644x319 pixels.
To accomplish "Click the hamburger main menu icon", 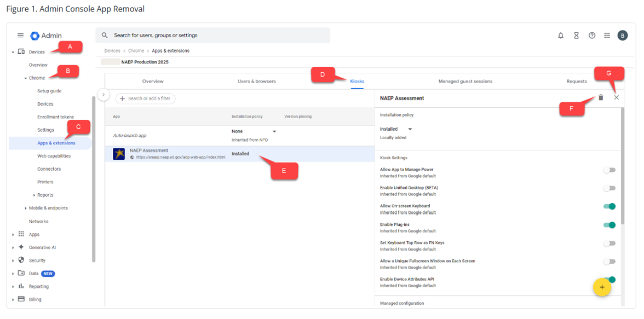I will coord(20,36).
